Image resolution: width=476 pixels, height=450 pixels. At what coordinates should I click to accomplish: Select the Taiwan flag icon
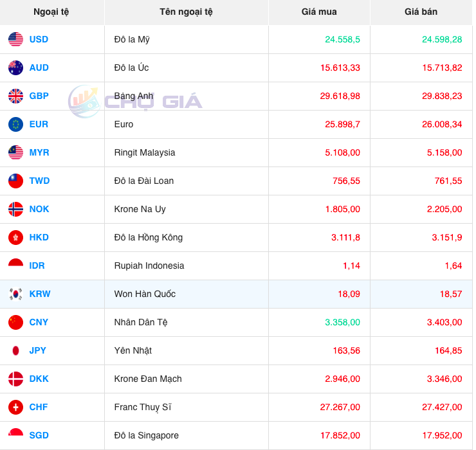15,181
